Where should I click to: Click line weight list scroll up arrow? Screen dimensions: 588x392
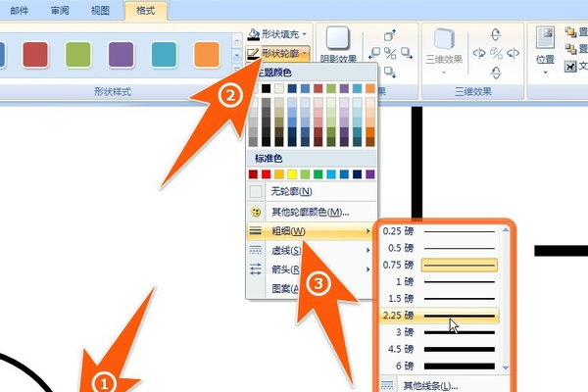pos(505,229)
